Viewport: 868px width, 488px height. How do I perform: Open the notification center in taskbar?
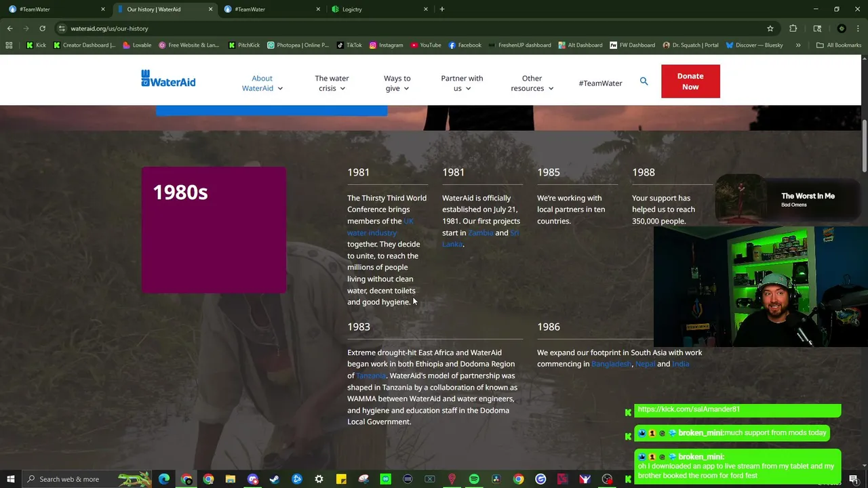click(853, 479)
